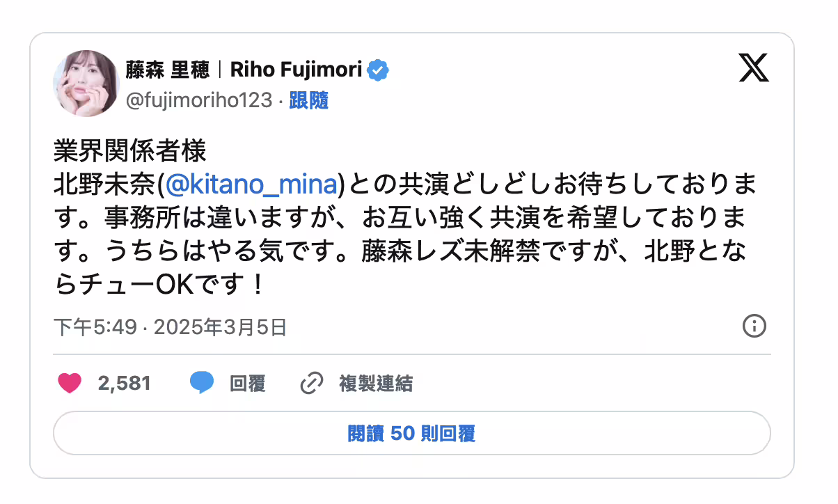Open Riho Fujimori's profile avatar
The height and width of the screenshot is (504, 838).
[86, 84]
